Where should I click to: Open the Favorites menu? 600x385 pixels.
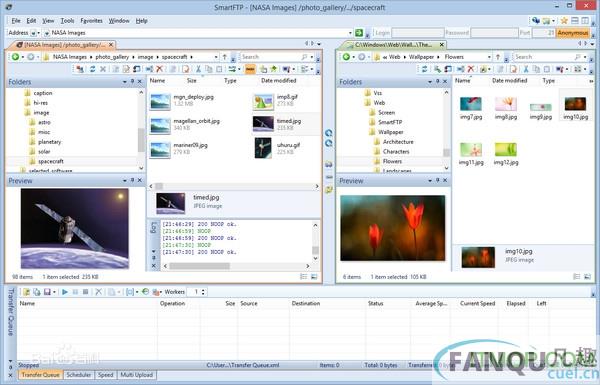click(91, 21)
